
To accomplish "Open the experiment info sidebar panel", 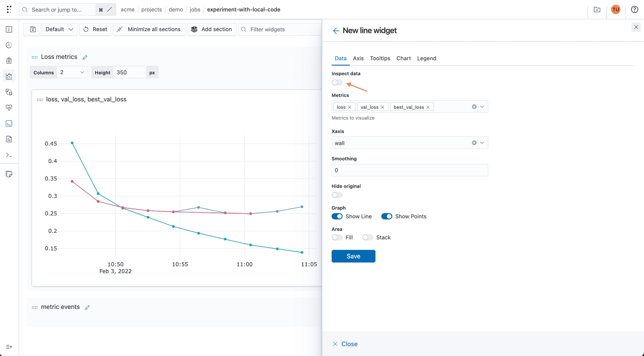I will [x=9, y=30].
